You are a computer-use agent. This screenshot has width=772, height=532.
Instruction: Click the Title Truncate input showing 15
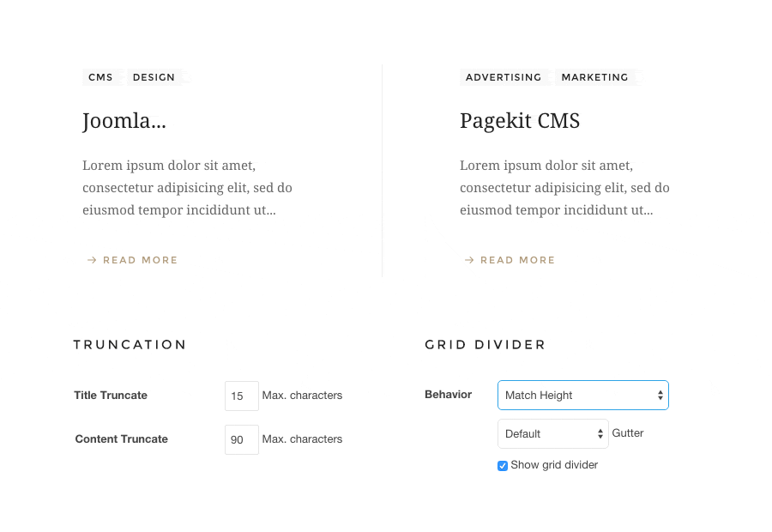241,396
